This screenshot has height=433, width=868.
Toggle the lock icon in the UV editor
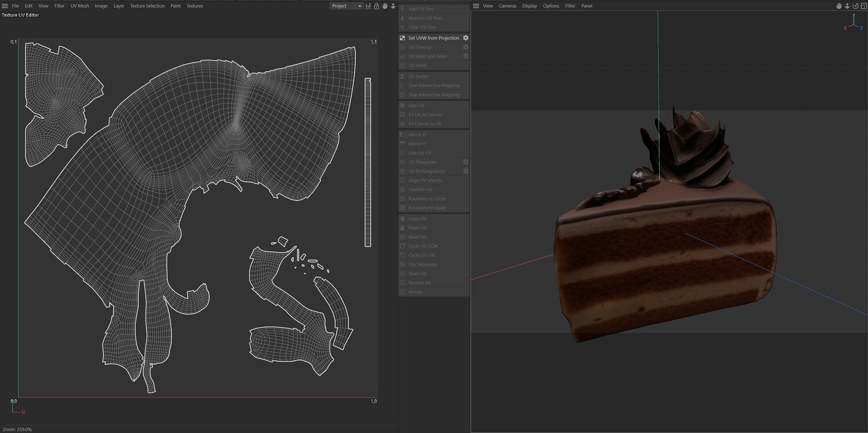point(377,6)
